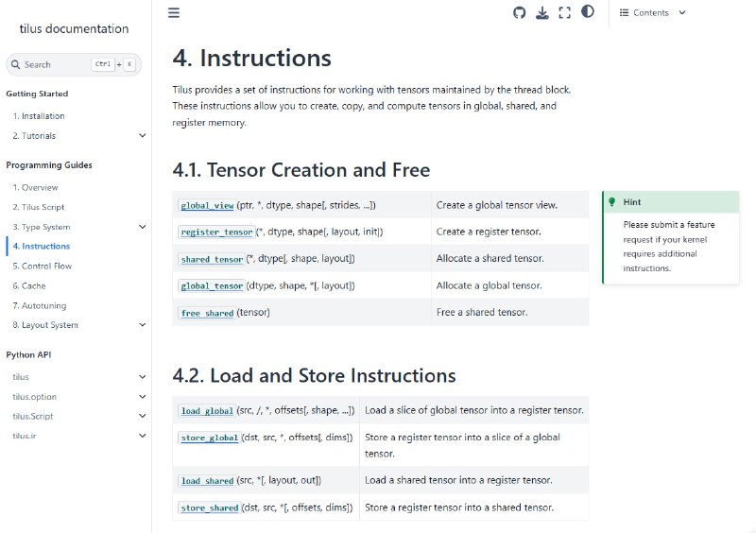Click the search magnifier icon
Image resolution: width=756 pixels, height=533 pixels.
tap(16, 64)
